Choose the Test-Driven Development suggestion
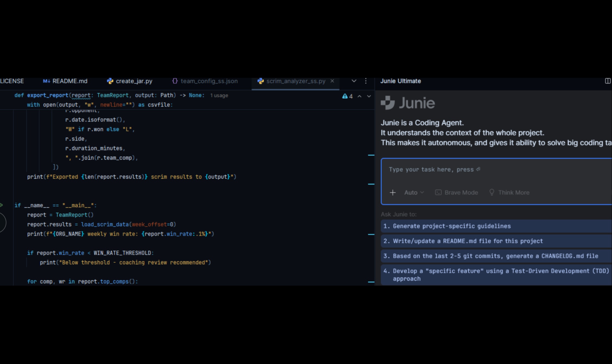This screenshot has height=364, width=612. (x=496, y=275)
